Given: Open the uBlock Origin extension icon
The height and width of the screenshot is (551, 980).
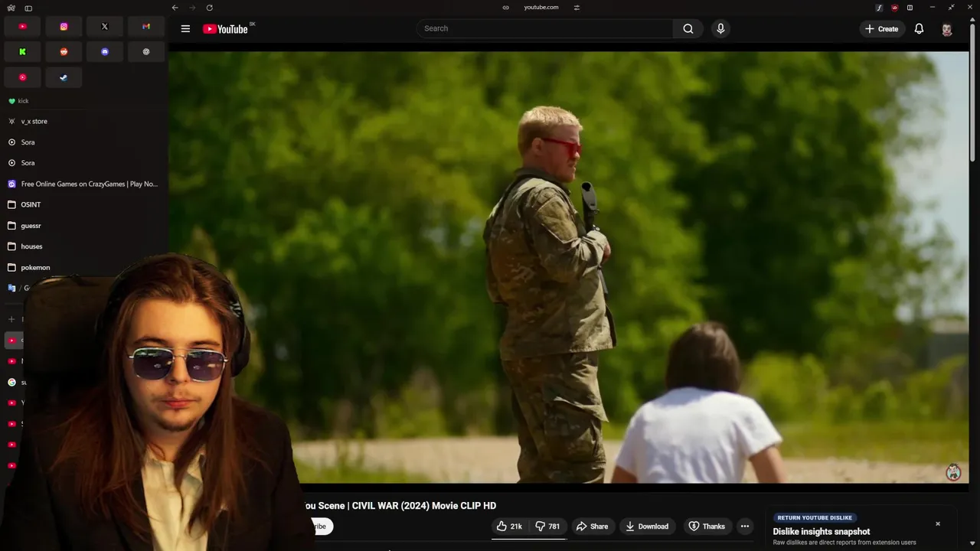Looking at the screenshot, I should tap(894, 8).
